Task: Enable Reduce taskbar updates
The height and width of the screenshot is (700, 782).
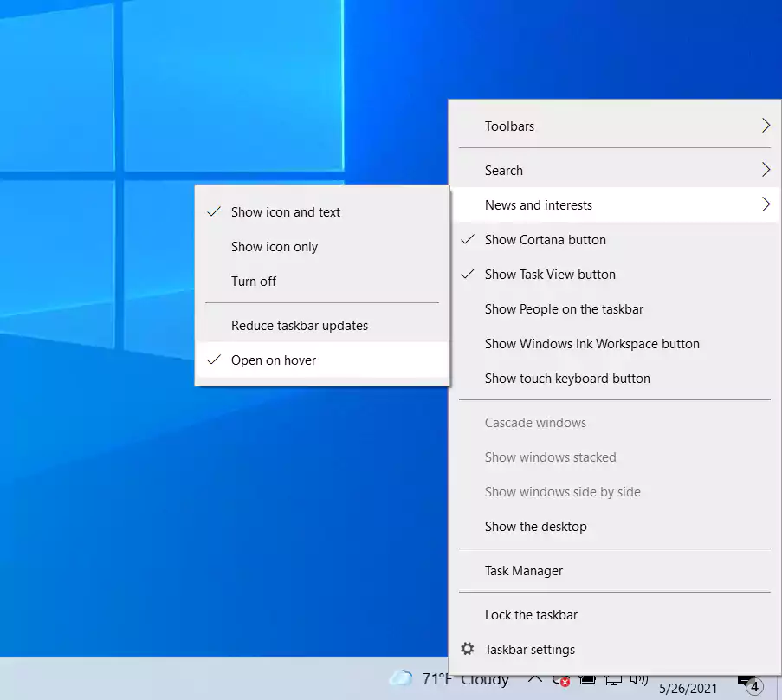Action: (x=322, y=325)
